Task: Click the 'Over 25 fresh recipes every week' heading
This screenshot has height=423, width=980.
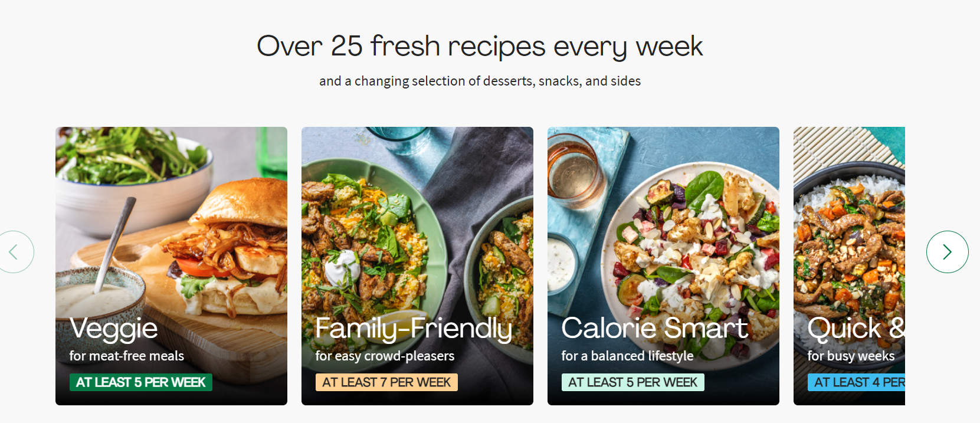Action: tap(480, 46)
